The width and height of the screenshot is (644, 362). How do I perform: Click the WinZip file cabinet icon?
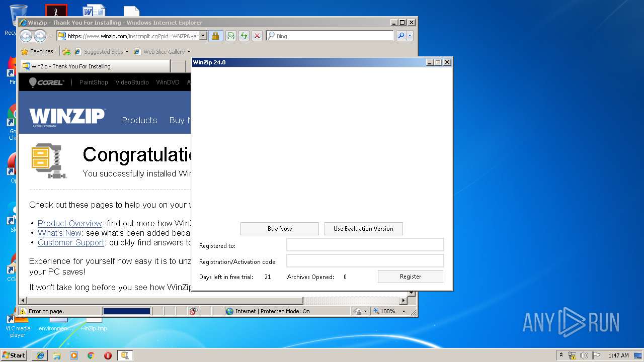point(49,161)
